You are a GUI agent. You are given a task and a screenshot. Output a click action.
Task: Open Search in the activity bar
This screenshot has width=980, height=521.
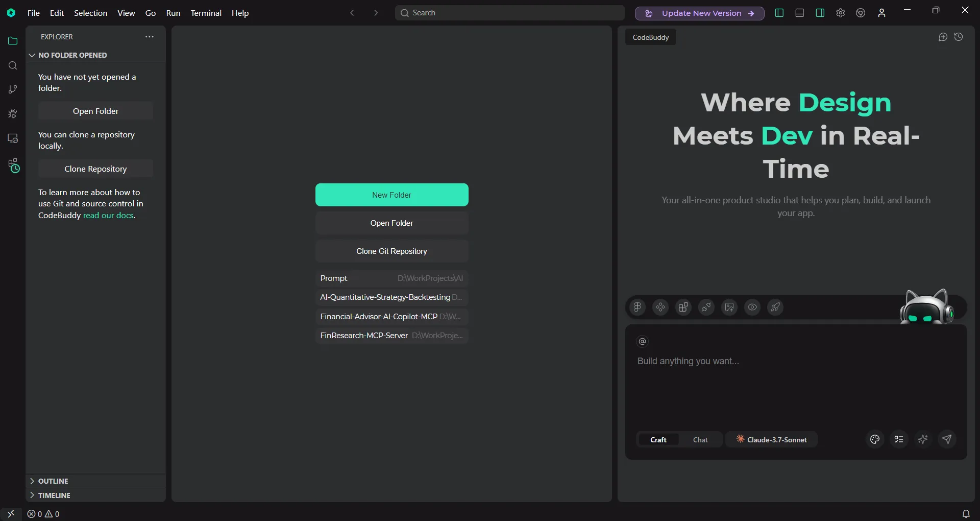point(13,65)
